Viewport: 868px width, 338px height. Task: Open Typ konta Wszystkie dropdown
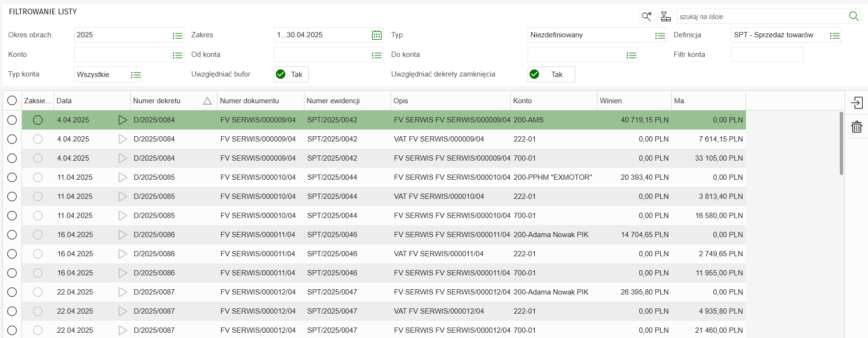click(136, 75)
